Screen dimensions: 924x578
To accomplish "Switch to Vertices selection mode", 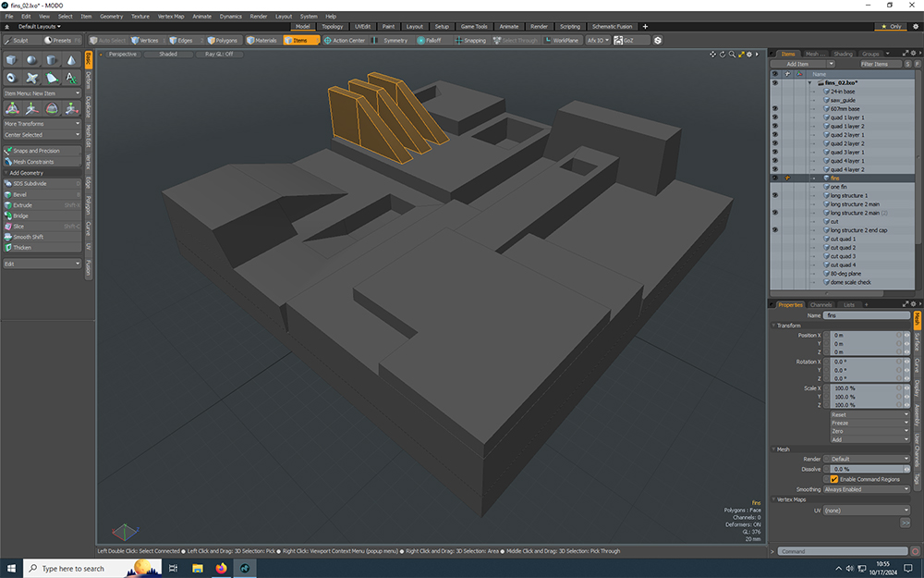I will (145, 41).
